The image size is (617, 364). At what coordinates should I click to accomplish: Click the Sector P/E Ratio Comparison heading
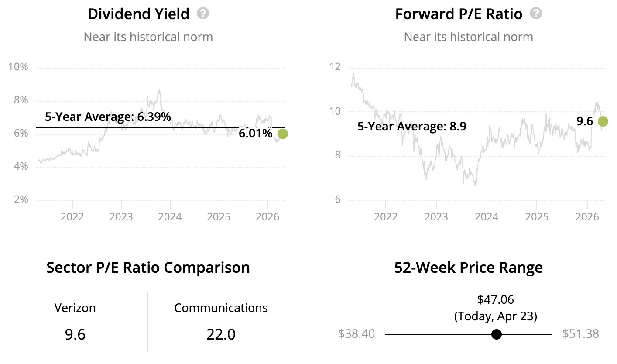[x=148, y=268]
